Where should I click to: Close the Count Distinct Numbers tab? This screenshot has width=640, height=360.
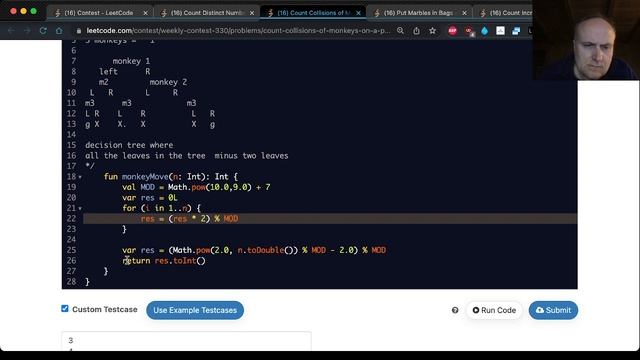252,13
